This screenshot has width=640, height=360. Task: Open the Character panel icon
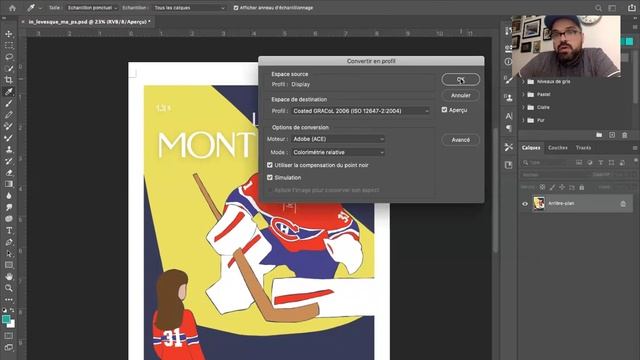[x=509, y=116]
